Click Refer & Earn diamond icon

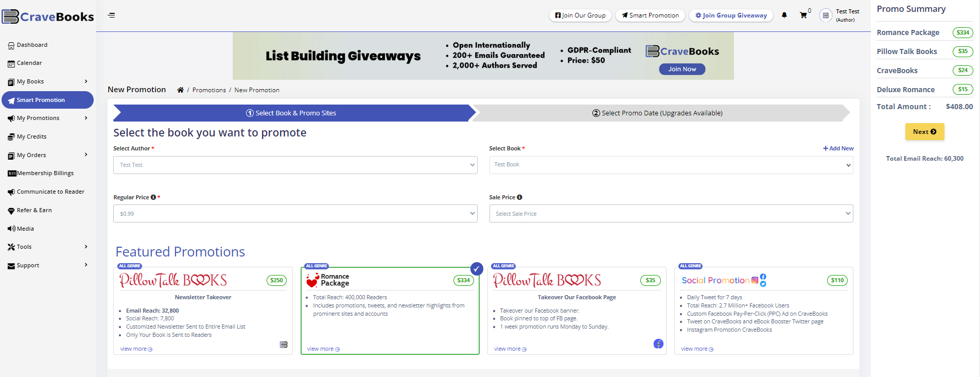[11, 211]
